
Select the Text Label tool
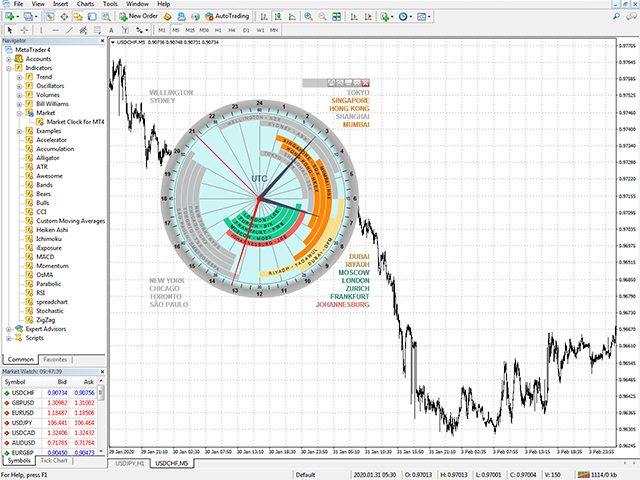125,30
